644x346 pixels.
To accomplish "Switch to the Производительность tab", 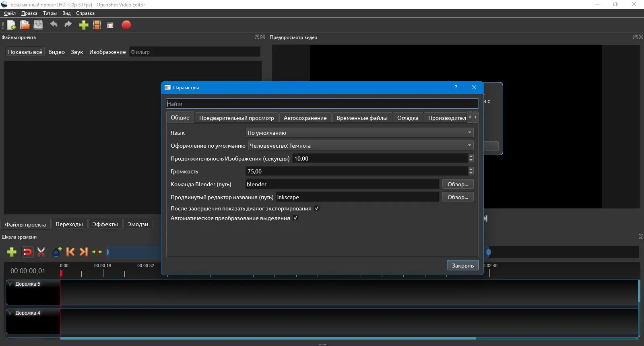I will click(x=446, y=118).
